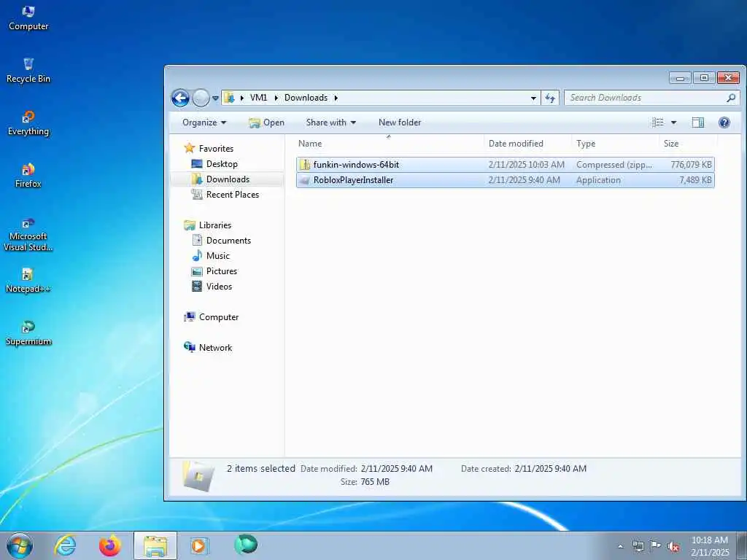
Task: Click the search magnifier icon
Action: pos(731,98)
